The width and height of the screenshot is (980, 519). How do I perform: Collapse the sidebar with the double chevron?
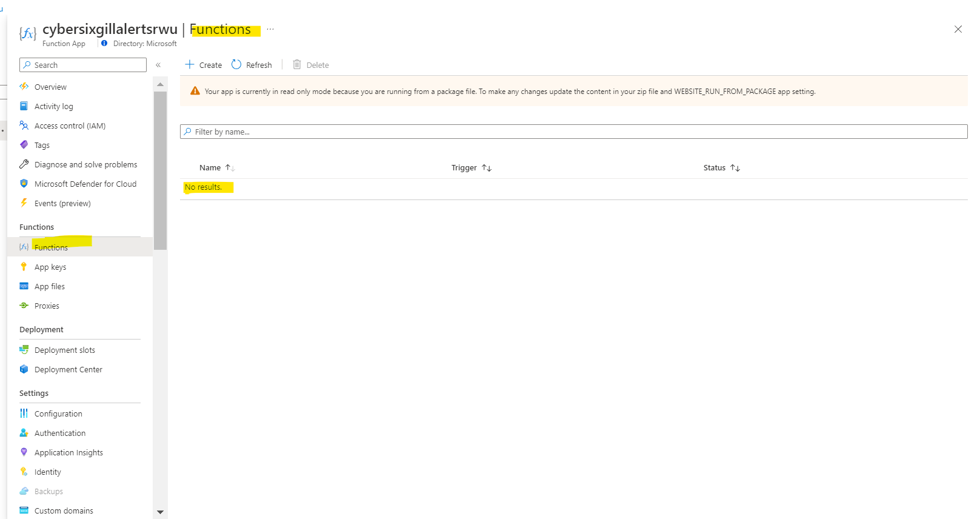click(158, 65)
